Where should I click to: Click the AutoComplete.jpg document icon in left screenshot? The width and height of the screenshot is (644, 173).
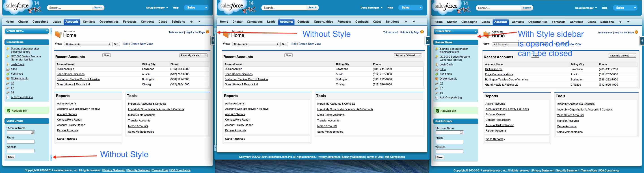coord(8,97)
